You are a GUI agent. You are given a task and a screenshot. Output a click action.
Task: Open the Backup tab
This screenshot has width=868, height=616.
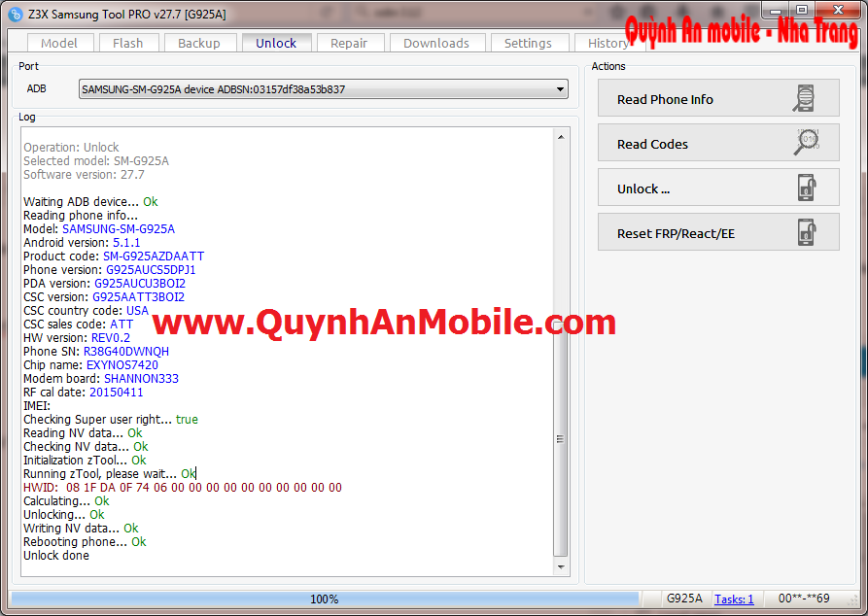click(x=199, y=43)
